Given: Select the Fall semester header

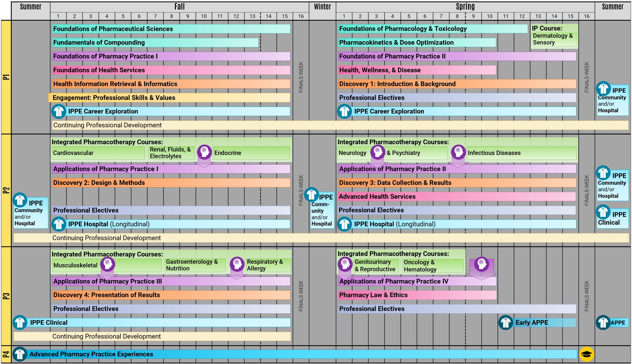Looking at the screenshot, I should click(179, 6).
